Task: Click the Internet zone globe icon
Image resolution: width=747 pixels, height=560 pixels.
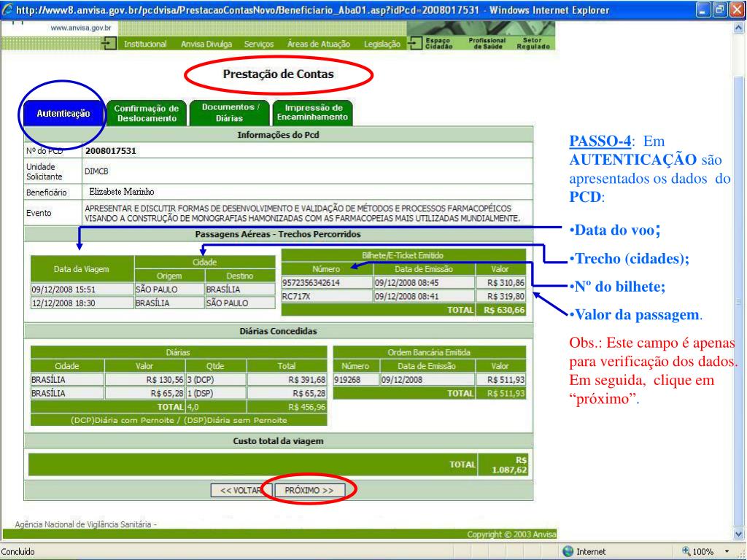Action: click(568, 552)
